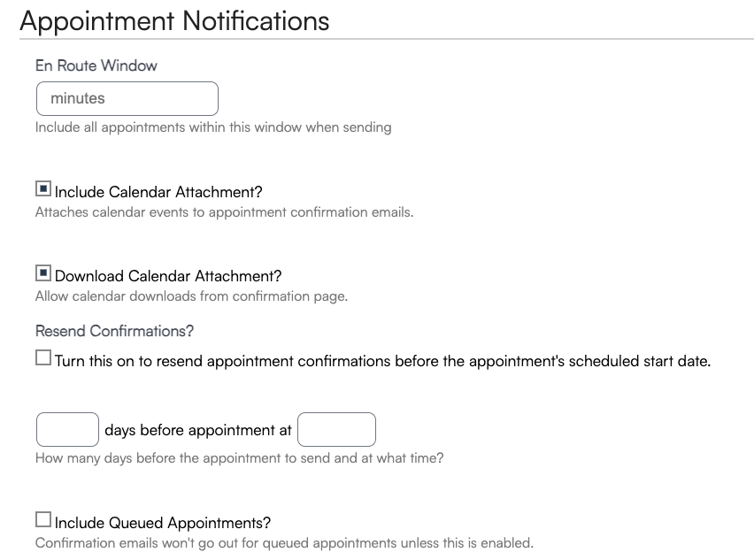Screen dimensions: 754x560
Task: Tick the Include Queued Appointments checkbox
Action: (x=43, y=520)
